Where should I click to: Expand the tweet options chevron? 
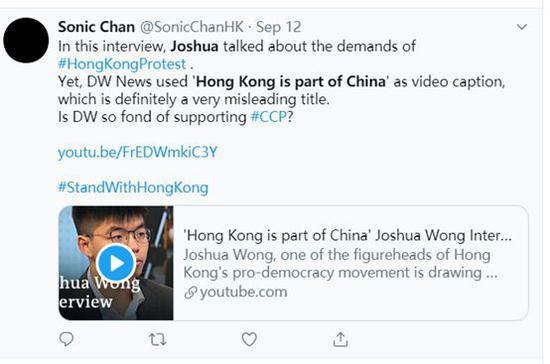[x=522, y=27]
